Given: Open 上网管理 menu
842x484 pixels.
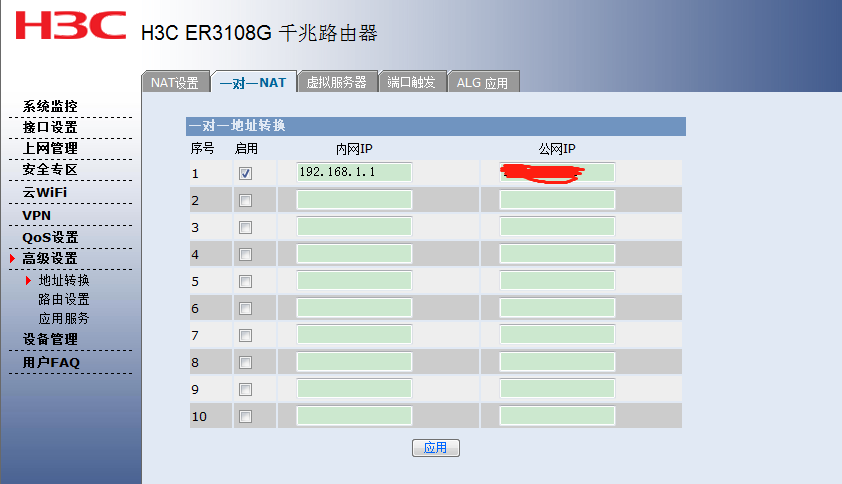Looking at the screenshot, I should point(50,148).
